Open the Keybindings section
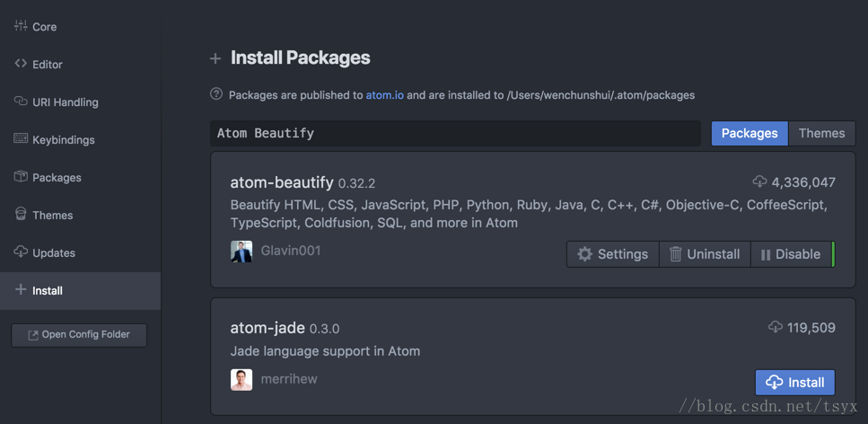Viewport: 868px width, 424px height. pyautogui.click(x=80, y=139)
